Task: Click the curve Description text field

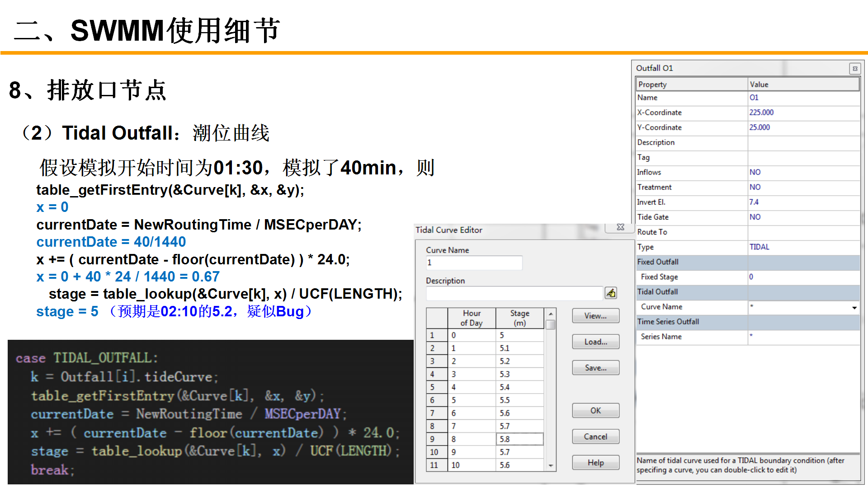Action: coord(514,293)
